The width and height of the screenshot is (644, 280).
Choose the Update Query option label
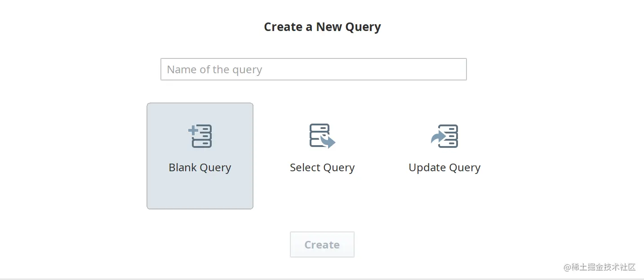444,168
